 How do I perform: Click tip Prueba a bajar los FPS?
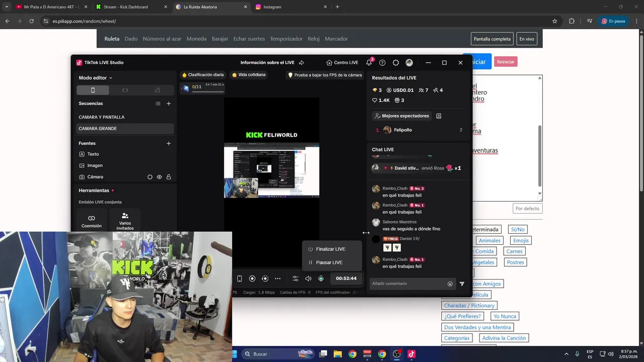coord(325,75)
